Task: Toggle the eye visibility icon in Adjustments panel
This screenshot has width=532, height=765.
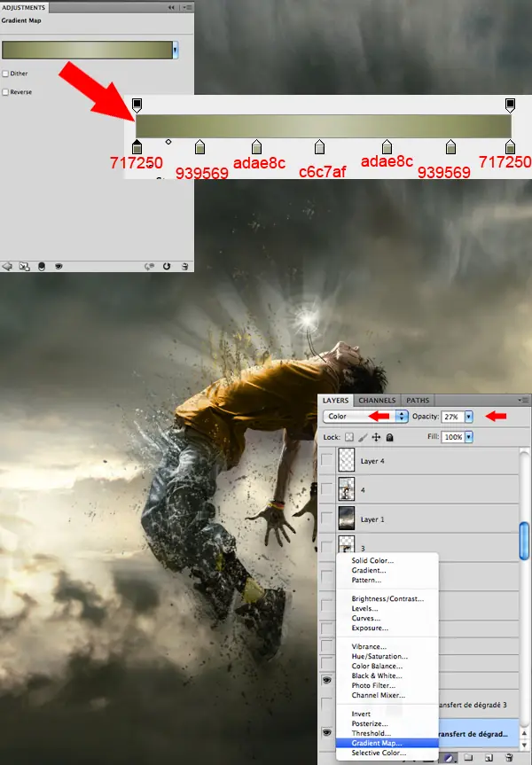Action: click(x=59, y=267)
